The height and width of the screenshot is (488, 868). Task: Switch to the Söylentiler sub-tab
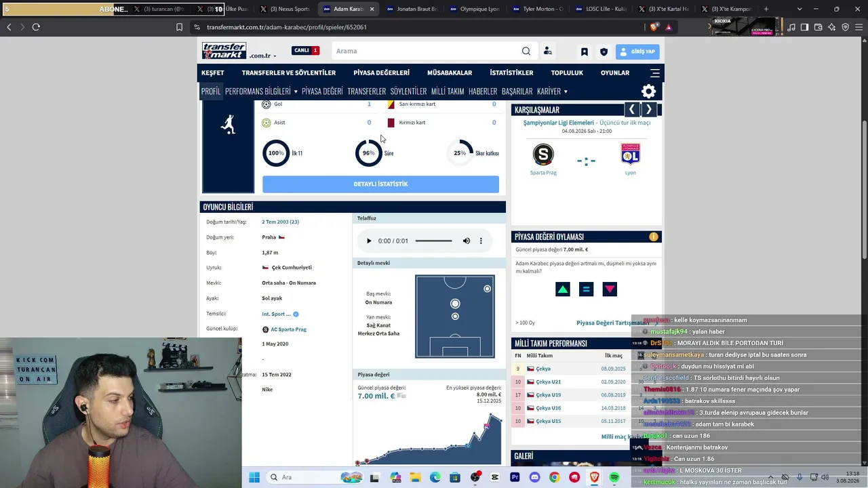(x=408, y=91)
